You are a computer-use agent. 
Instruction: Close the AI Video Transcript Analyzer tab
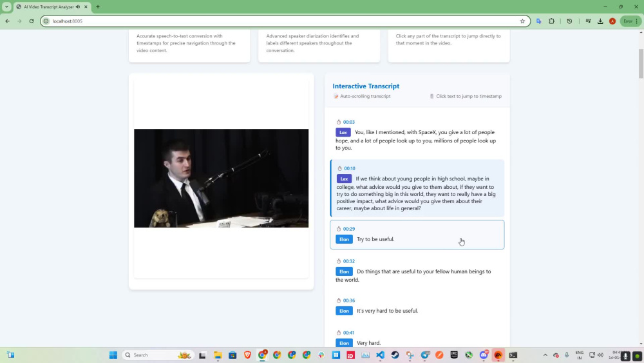[86, 6]
